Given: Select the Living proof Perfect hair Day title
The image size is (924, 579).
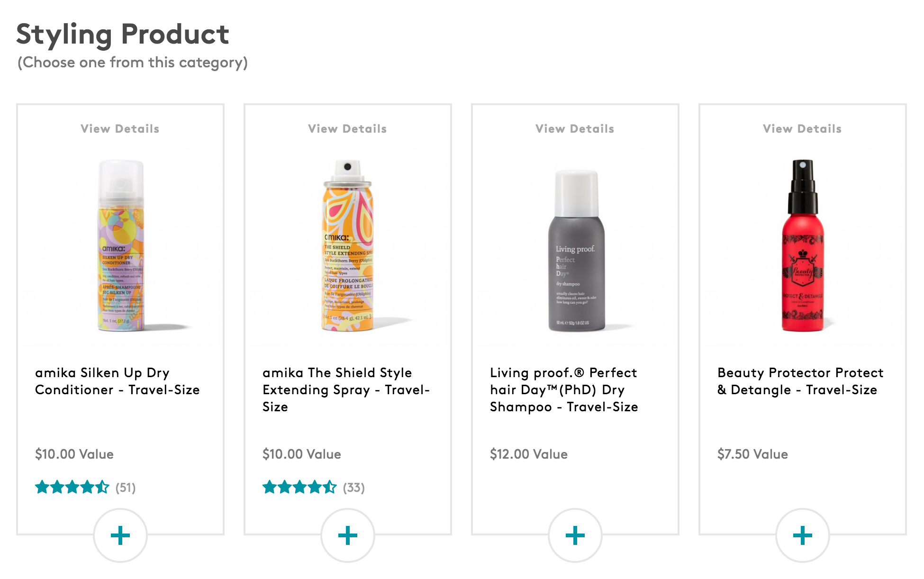Looking at the screenshot, I should pos(564,389).
